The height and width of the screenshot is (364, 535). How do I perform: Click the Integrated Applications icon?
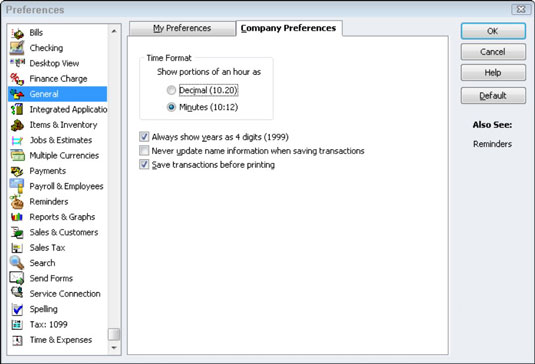(x=17, y=110)
